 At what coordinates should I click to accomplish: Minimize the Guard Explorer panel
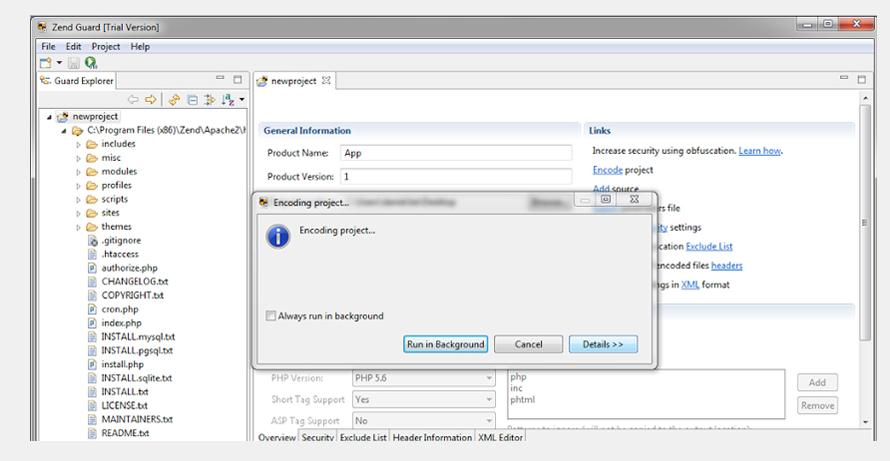click(x=220, y=78)
